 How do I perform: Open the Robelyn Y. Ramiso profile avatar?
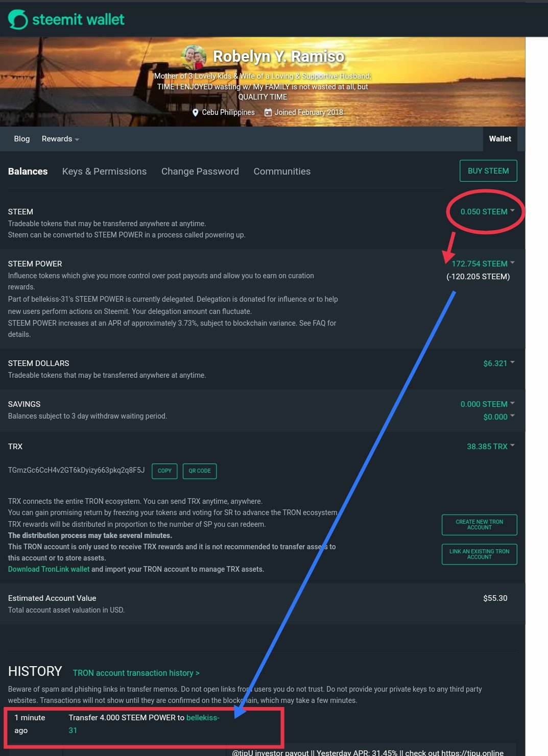pyautogui.click(x=194, y=57)
